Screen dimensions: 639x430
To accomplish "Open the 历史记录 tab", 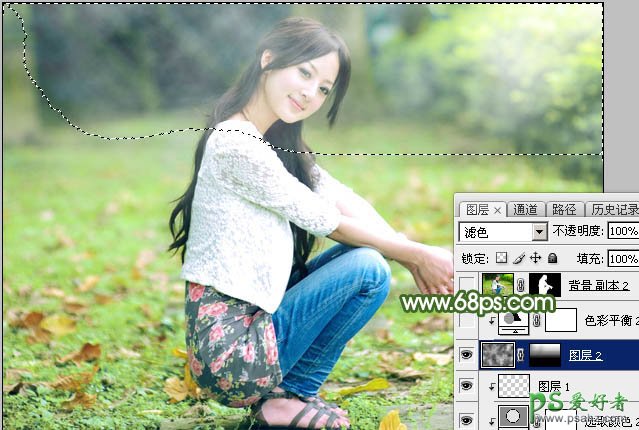I will click(612, 209).
